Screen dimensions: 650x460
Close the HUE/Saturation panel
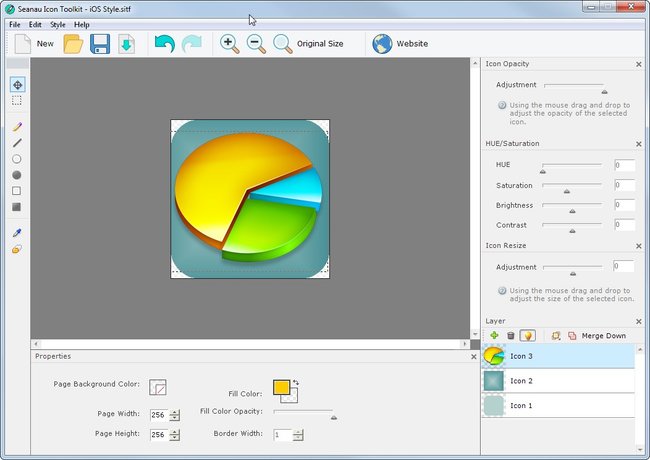click(x=639, y=144)
